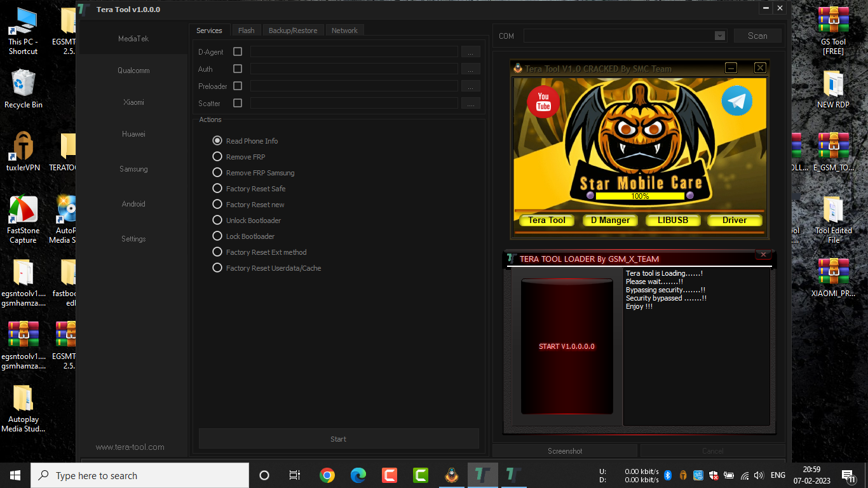Open the Android sidebar section

(x=133, y=204)
